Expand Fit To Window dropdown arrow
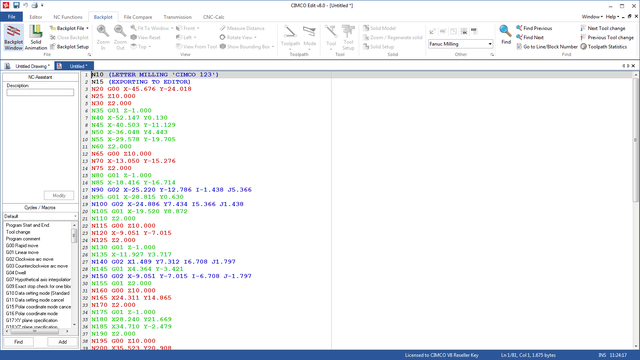Viewport: 640px width, 360px height. click(x=172, y=29)
